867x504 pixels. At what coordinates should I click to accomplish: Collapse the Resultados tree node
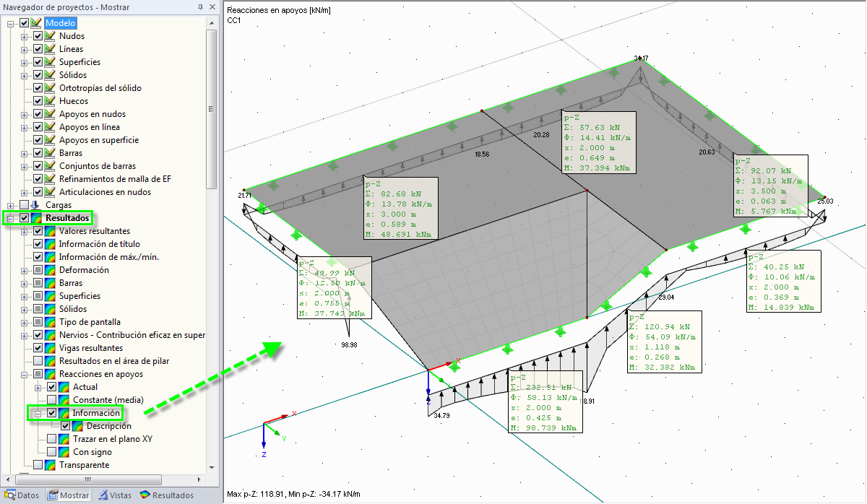[x=11, y=218]
